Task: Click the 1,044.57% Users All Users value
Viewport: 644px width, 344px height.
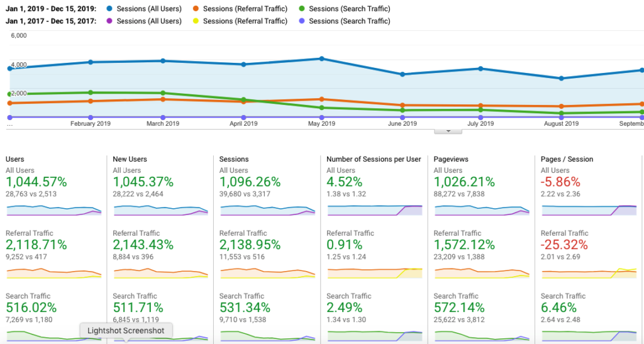Action: (x=36, y=182)
